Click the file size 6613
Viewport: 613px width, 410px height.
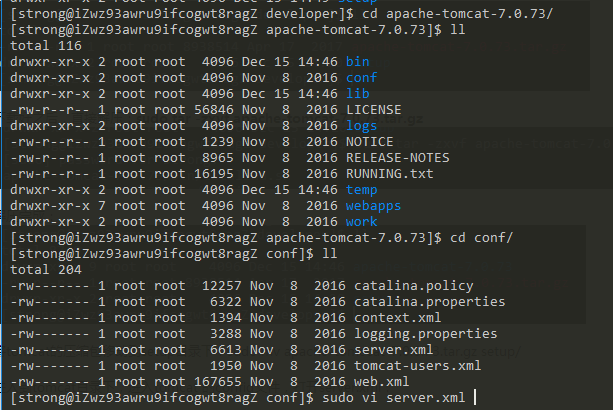pos(226,350)
